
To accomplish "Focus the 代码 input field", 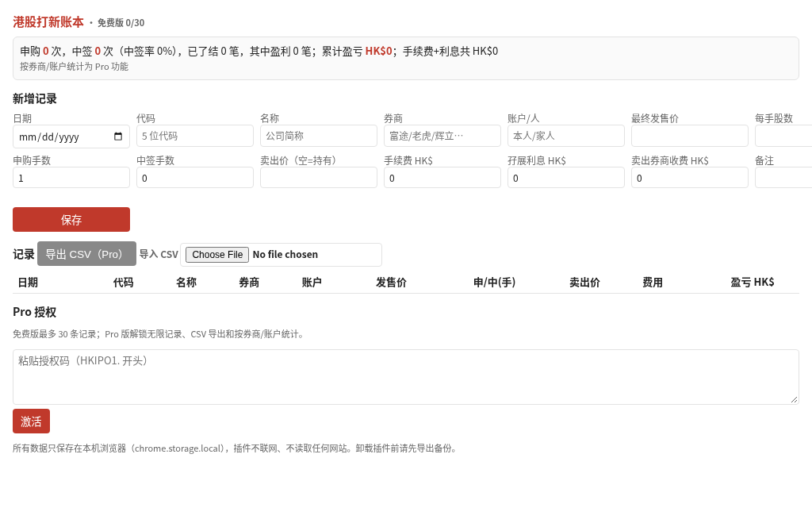I will (x=195, y=136).
